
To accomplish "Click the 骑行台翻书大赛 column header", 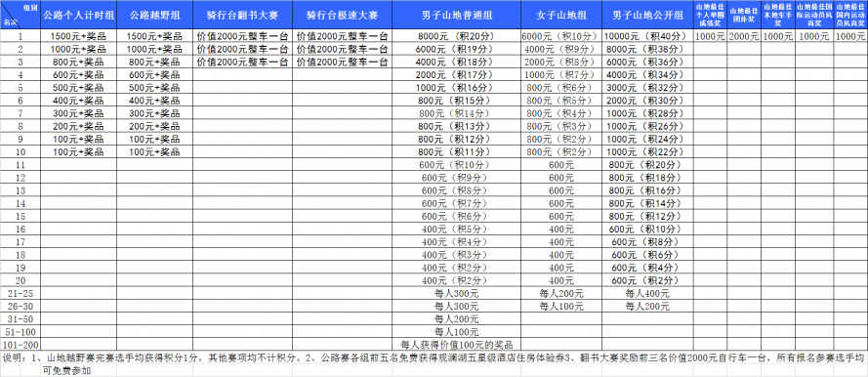I will pyautogui.click(x=243, y=16).
